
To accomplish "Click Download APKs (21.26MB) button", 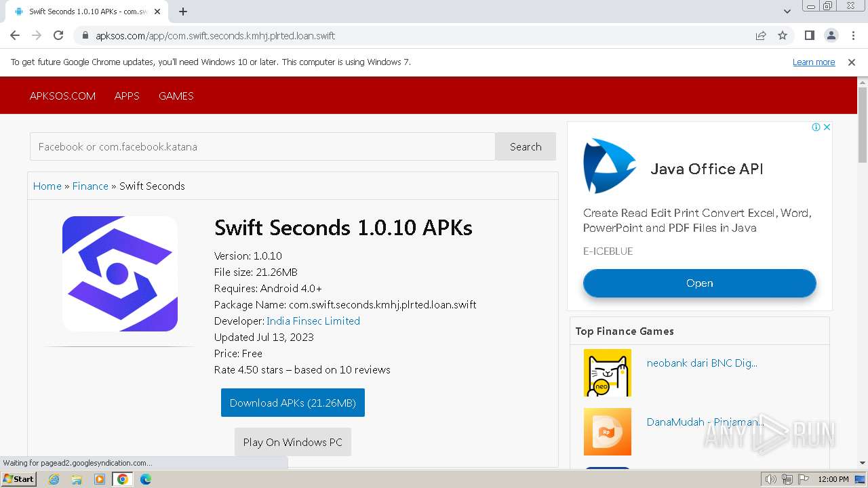I will (x=293, y=403).
